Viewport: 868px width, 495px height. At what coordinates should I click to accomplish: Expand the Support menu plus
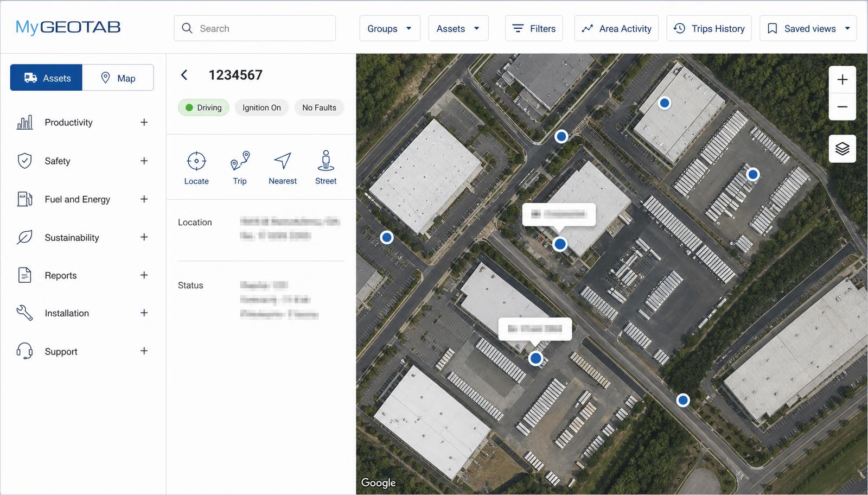tap(144, 351)
